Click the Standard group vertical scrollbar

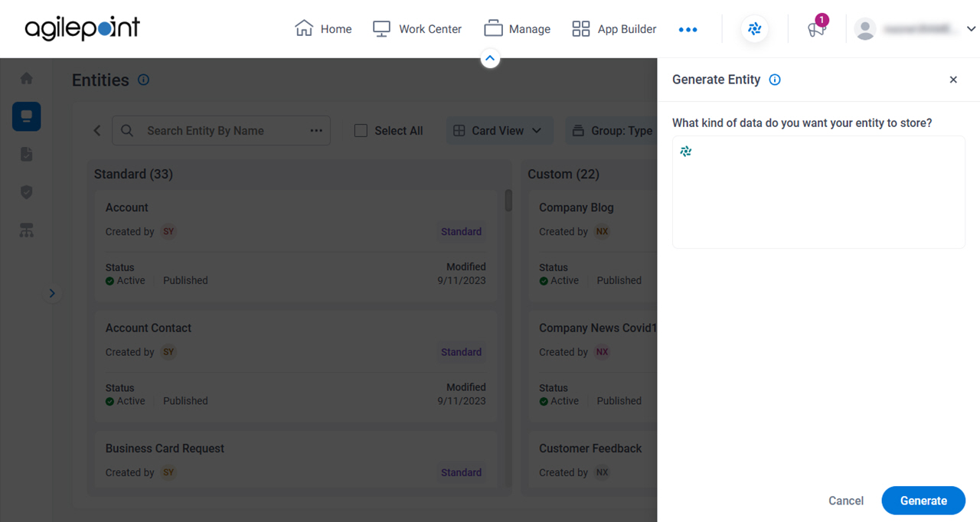pyautogui.click(x=508, y=201)
